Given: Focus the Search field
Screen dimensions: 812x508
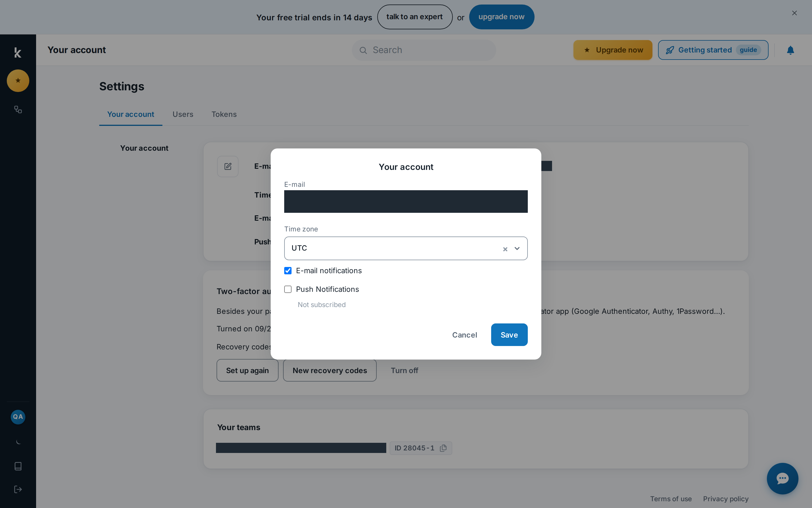Looking at the screenshot, I should click(x=424, y=50).
